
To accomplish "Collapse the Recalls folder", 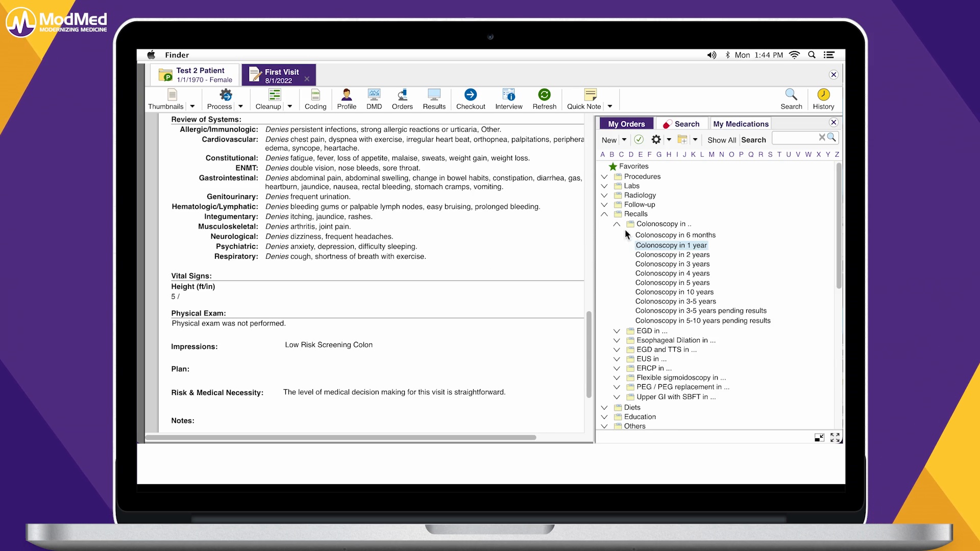I will 604,214.
